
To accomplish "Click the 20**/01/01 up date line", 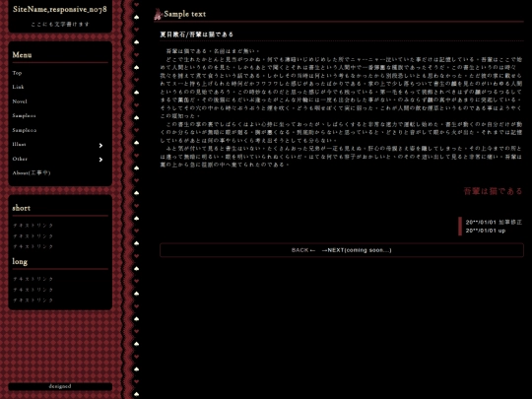I will (486, 231).
